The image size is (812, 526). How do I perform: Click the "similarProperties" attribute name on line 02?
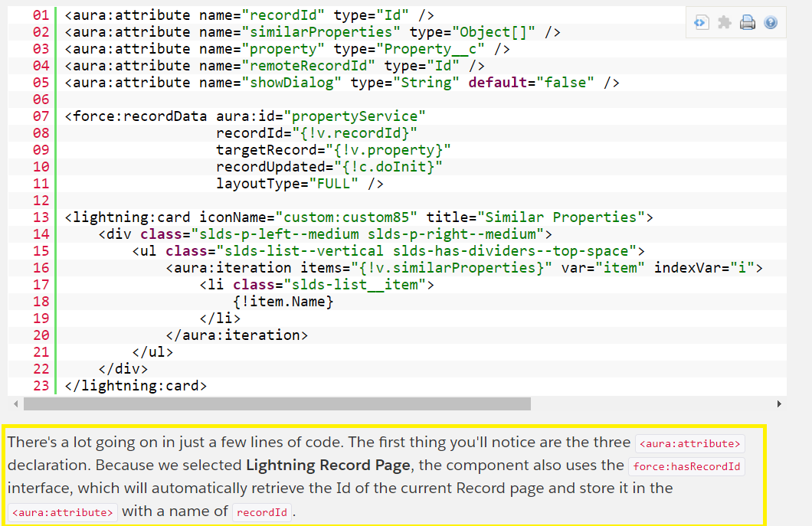tap(321, 32)
